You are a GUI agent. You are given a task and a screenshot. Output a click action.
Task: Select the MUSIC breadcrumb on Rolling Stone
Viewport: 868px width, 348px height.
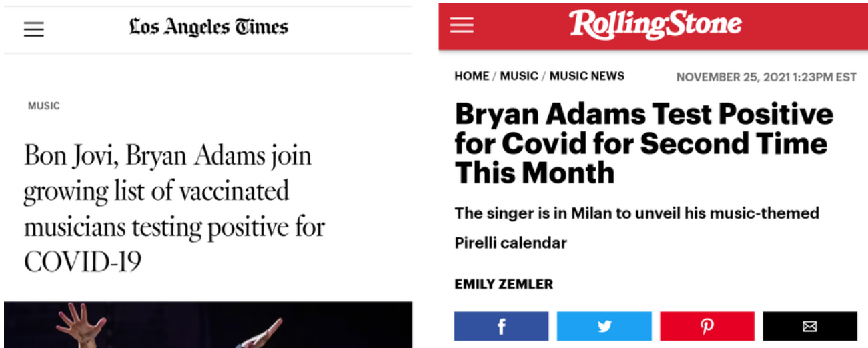point(519,76)
